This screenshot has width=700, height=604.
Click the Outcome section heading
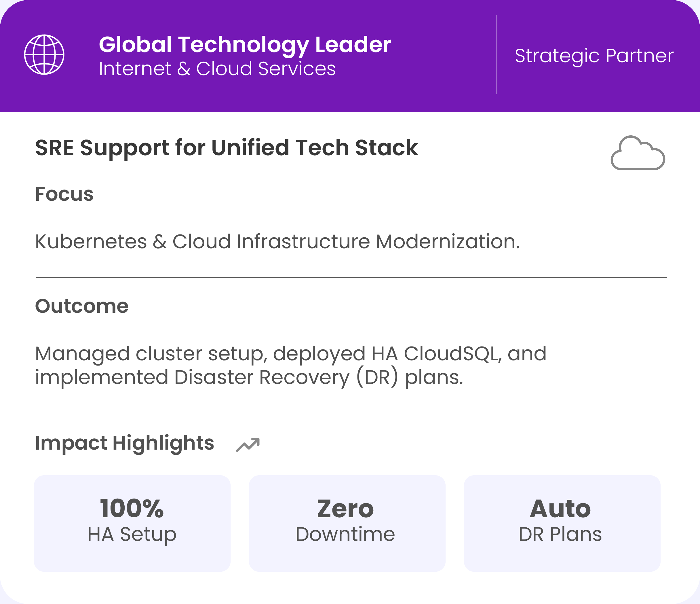click(82, 306)
